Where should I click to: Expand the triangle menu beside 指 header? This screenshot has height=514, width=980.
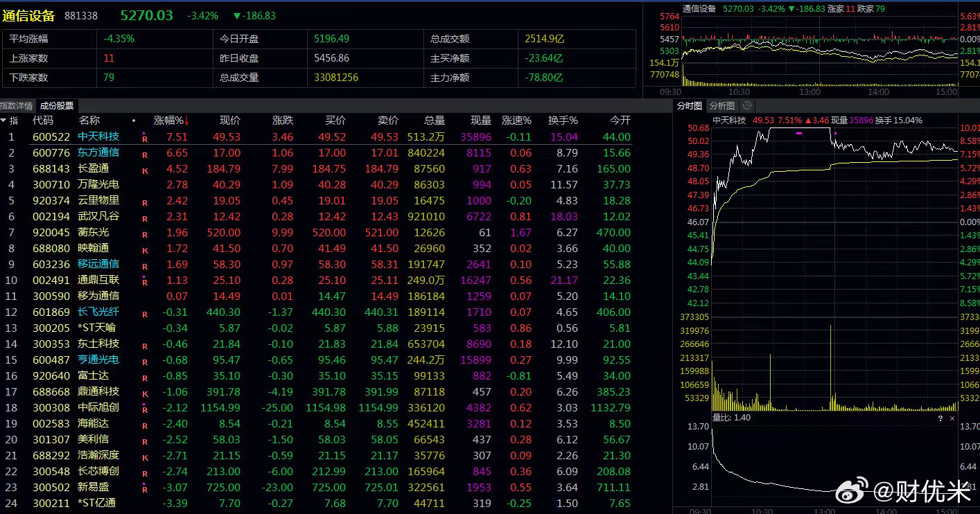click(4, 121)
